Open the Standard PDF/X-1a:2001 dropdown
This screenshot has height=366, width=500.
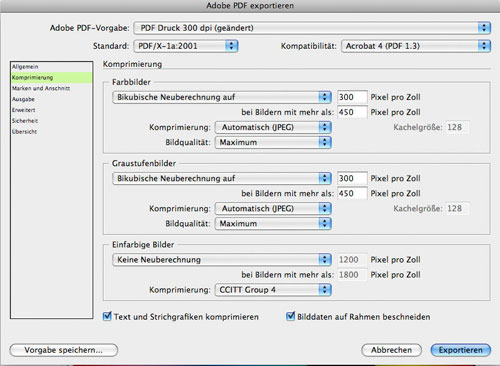[186, 46]
